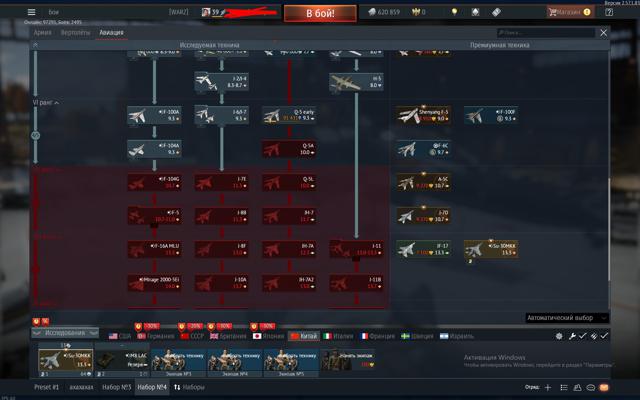Select the Авиация tab
The width and height of the screenshot is (640, 400).
click(111, 33)
